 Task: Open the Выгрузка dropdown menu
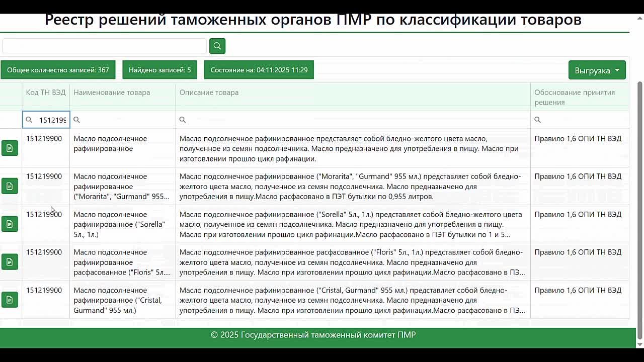click(x=597, y=70)
